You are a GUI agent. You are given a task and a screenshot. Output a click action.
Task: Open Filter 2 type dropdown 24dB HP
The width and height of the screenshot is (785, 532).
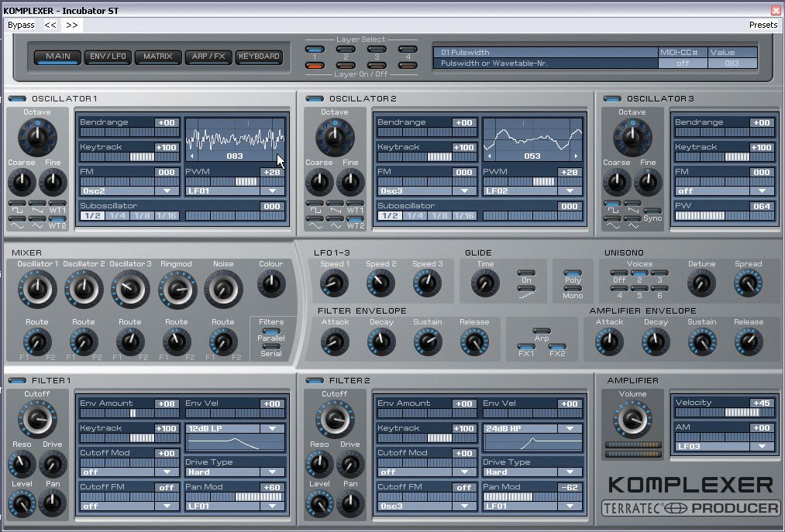pos(532,428)
